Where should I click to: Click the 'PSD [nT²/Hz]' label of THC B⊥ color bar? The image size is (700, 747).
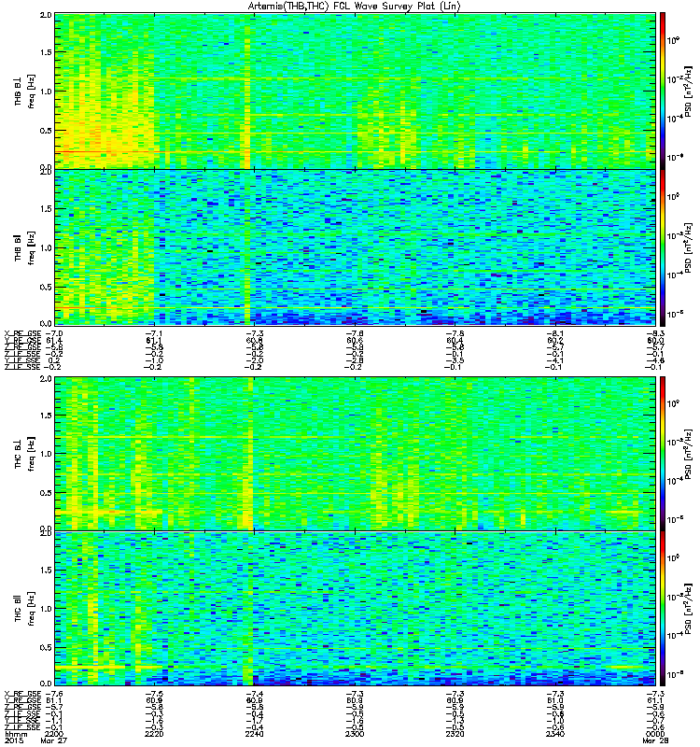pyautogui.click(x=688, y=454)
